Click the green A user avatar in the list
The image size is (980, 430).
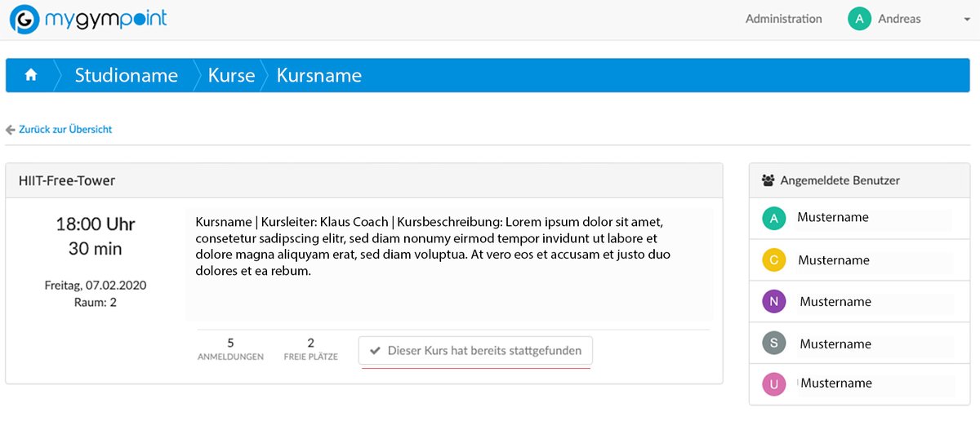773,218
